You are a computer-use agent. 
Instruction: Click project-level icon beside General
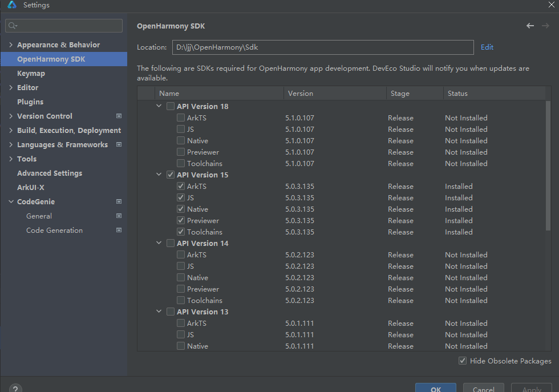[119, 216]
